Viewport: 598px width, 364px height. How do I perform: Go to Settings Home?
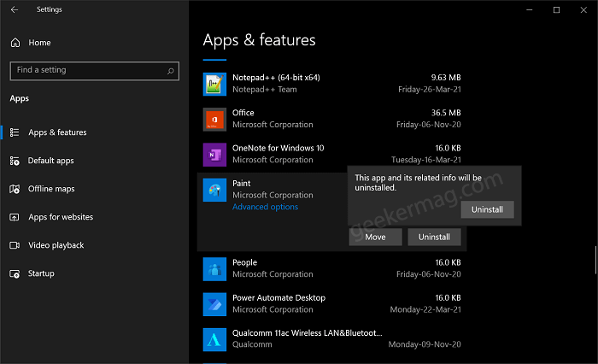point(39,43)
